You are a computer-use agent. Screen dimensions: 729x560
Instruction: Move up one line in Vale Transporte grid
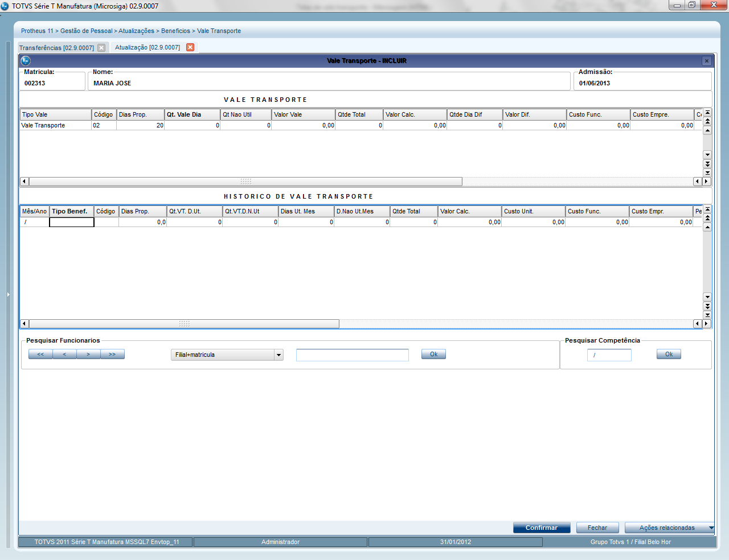(707, 130)
